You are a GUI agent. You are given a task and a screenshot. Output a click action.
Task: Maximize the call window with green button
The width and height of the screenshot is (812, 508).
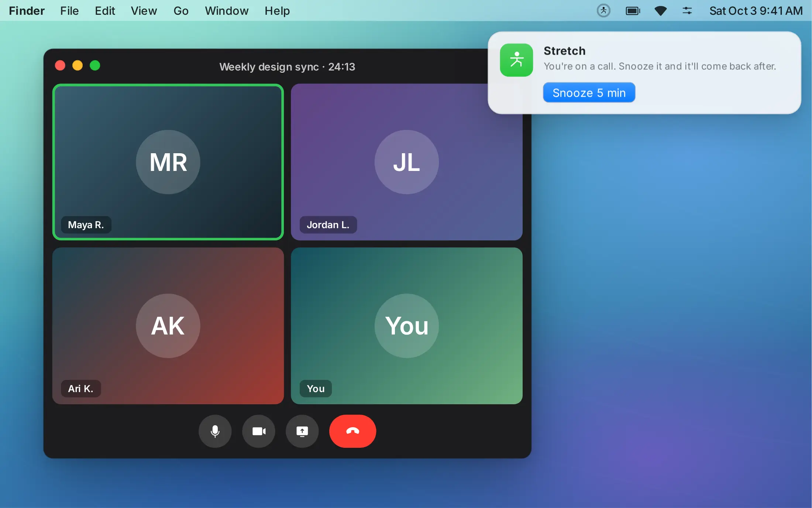coord(95,65)
